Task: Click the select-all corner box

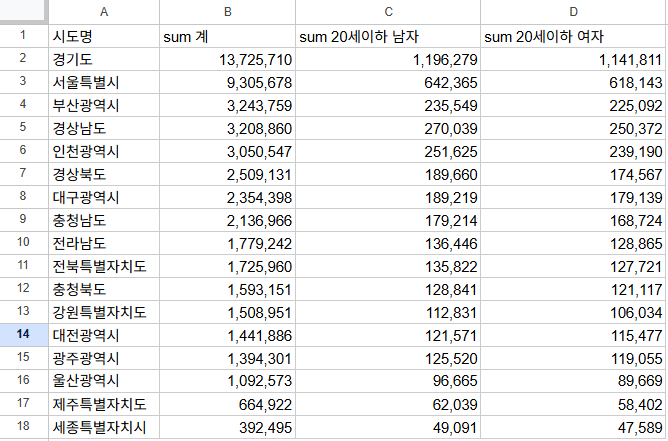Action: [24, 12]
